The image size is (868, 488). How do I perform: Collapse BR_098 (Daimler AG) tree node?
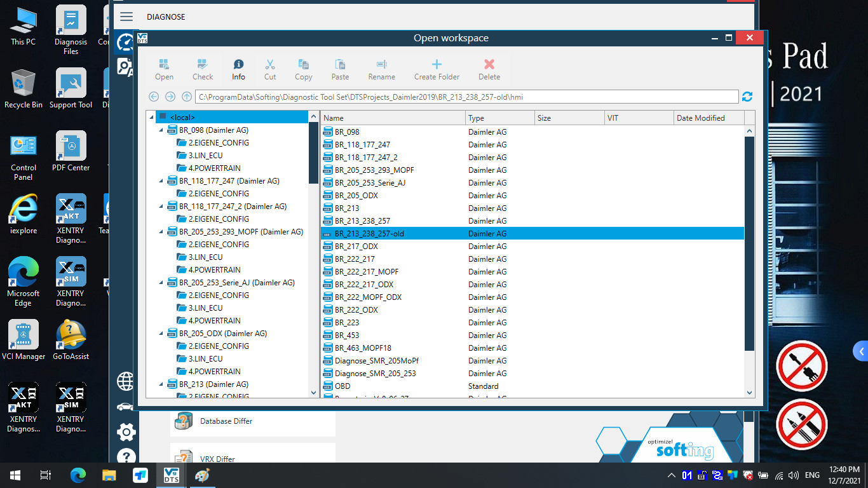161,130
